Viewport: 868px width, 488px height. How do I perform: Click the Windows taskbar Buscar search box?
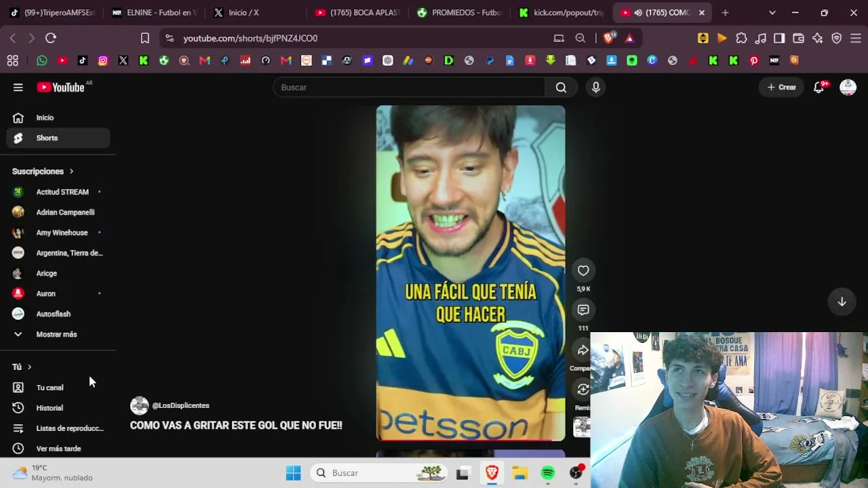(x=379, y=473)
